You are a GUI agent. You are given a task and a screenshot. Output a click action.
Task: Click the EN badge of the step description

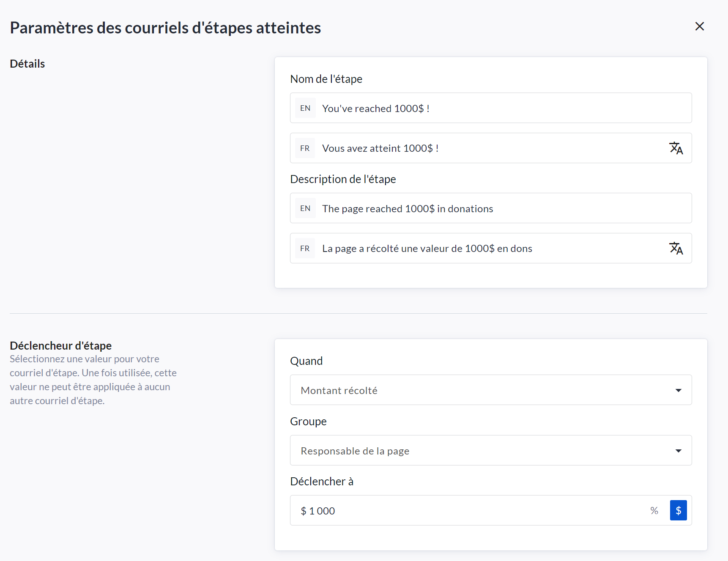click(305, 208)
